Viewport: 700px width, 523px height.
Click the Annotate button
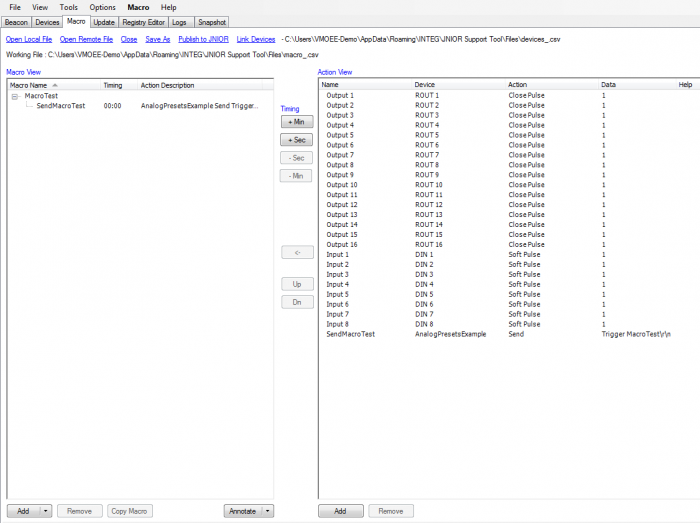click(242, 511)
